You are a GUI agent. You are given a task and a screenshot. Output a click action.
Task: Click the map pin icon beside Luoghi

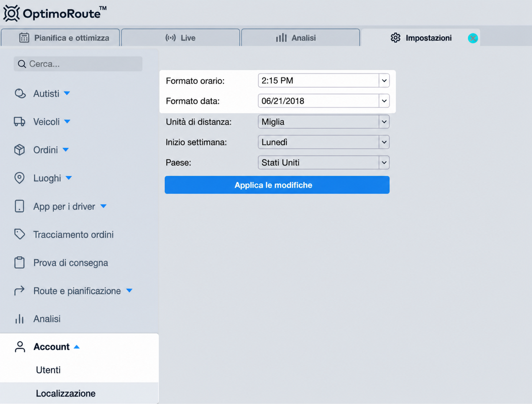tap(19, 178)
